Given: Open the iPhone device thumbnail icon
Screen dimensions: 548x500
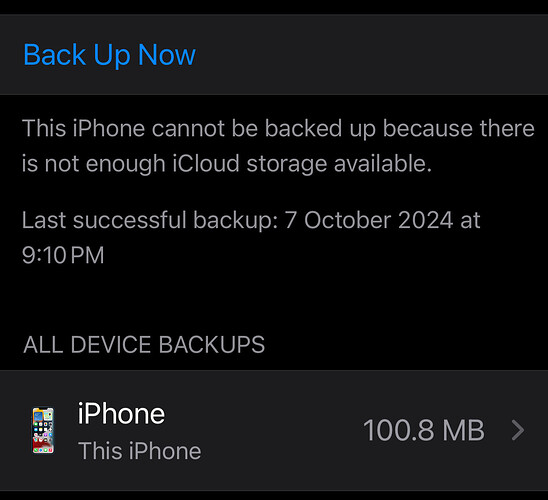Looking at the screenshot, I should click(43, 430).
